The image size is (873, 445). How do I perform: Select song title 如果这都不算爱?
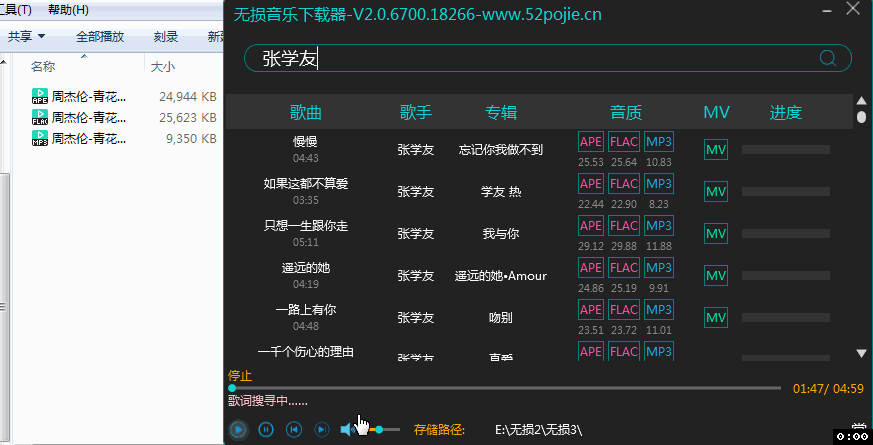click(306, 183)
